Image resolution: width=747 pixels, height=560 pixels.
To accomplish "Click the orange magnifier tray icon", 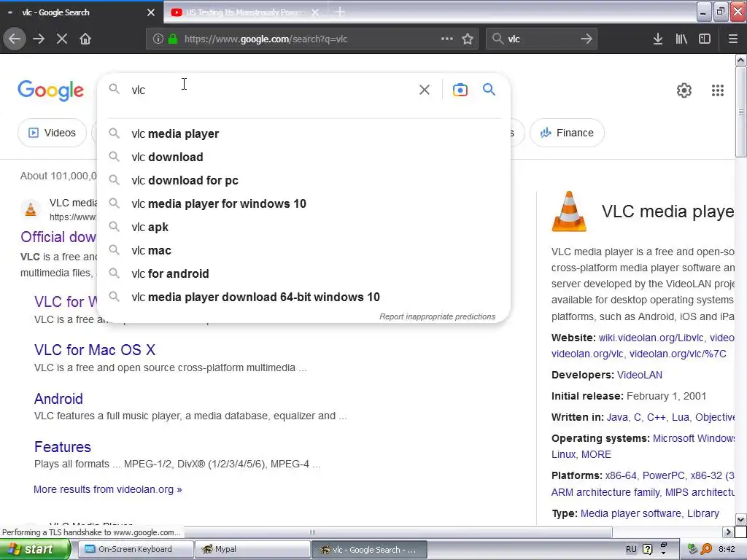I will (x=706, y=549).
